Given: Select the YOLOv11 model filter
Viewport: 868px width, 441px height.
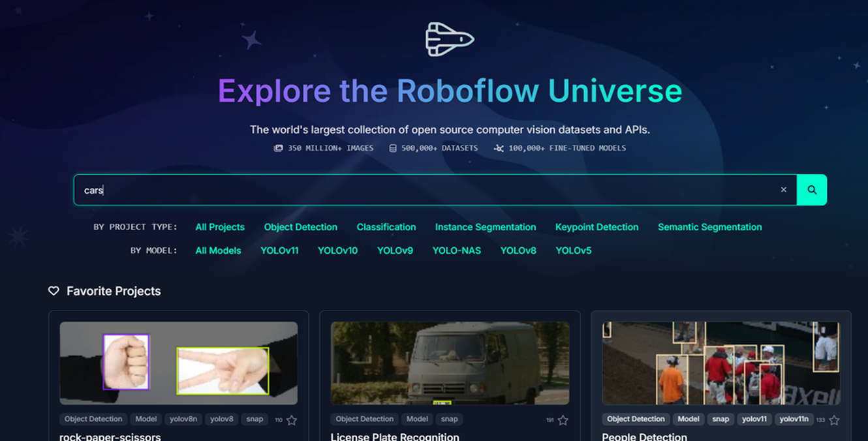Looking at the screenshot, I should (x=279, y=251).
